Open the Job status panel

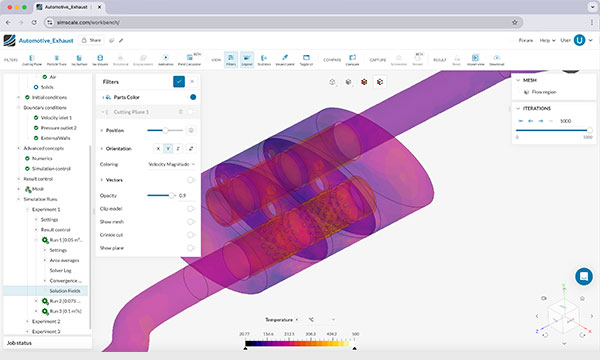[47, 343]
